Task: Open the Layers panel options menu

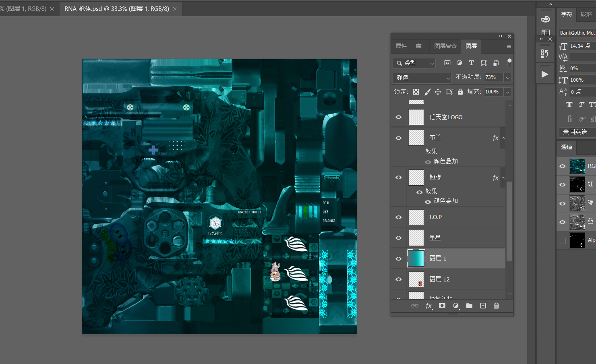Action: tap(509, 46)
